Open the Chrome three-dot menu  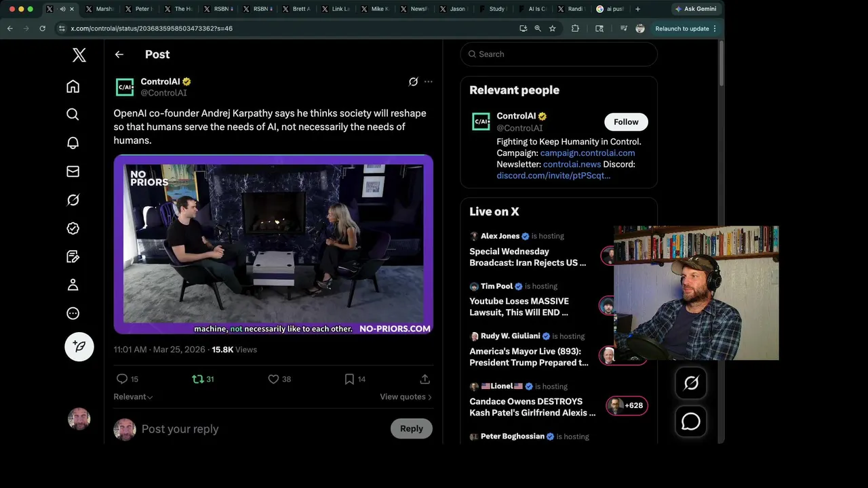(x=715, y=28)
